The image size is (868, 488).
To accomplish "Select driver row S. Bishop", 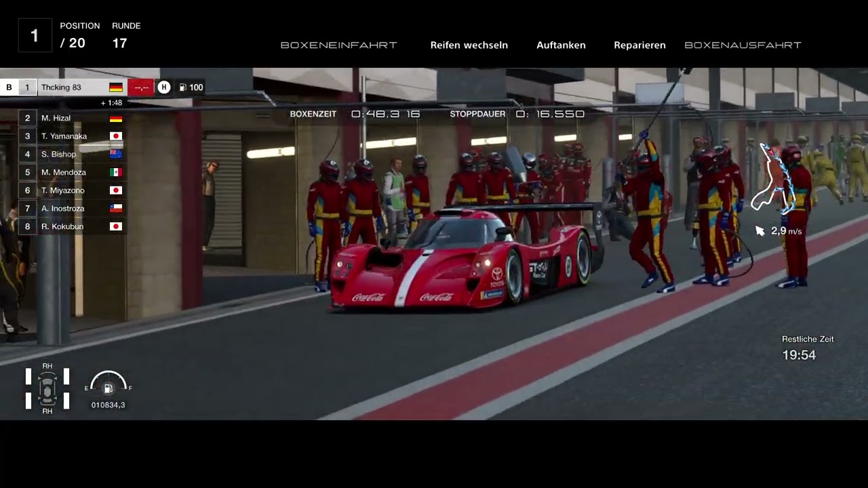I will tap(71, 154).
